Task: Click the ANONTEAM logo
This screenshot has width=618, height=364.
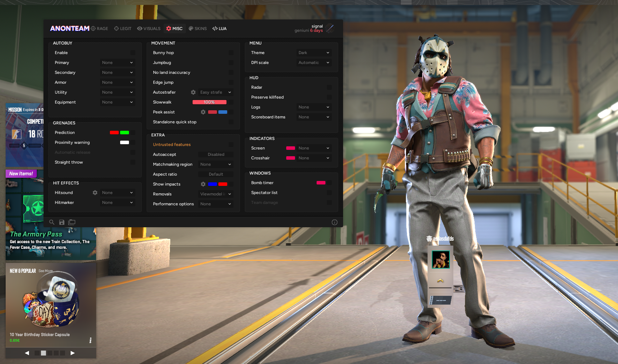Action: [x=70, y=28]
